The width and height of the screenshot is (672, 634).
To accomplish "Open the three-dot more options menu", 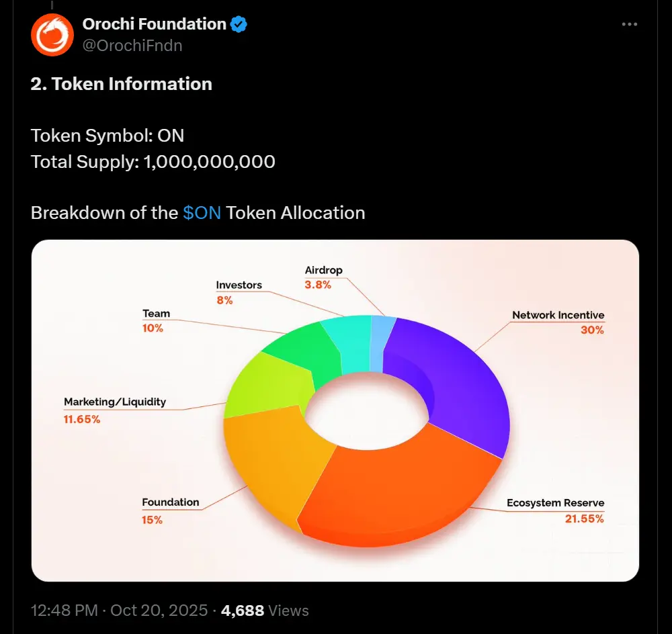I will [629, 25].
